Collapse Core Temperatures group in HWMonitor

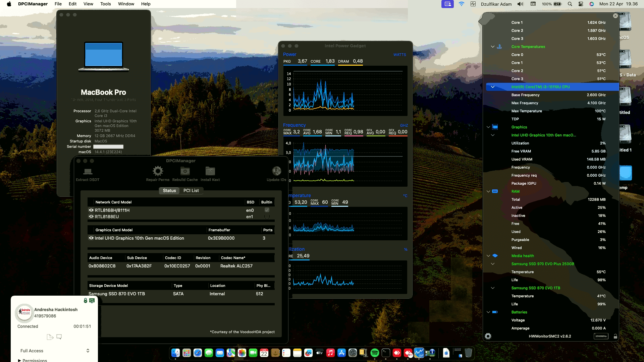tap(493, 47)
